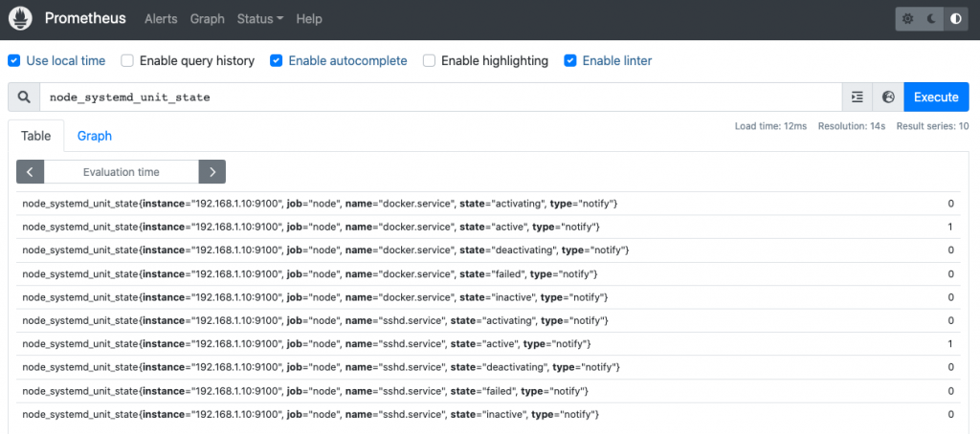Screen dimensions: 980x434
Task: Uncheck Enable linter checkbox
Action: click(x=570, y=60)
